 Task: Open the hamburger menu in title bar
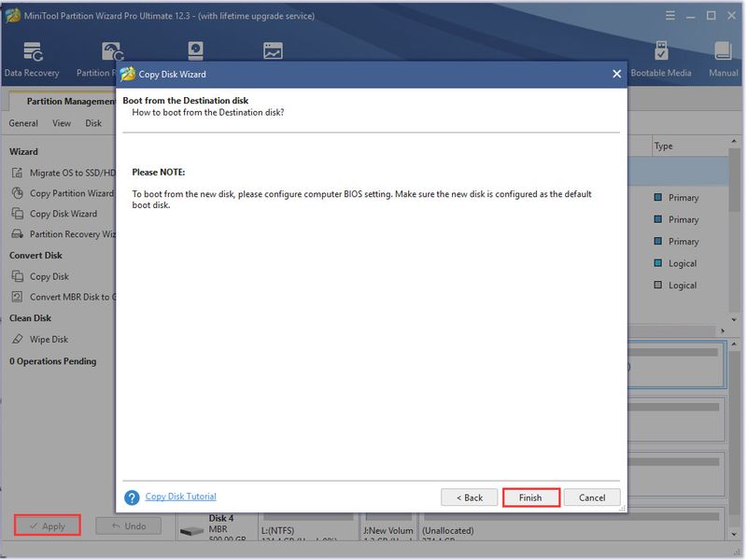670,16
